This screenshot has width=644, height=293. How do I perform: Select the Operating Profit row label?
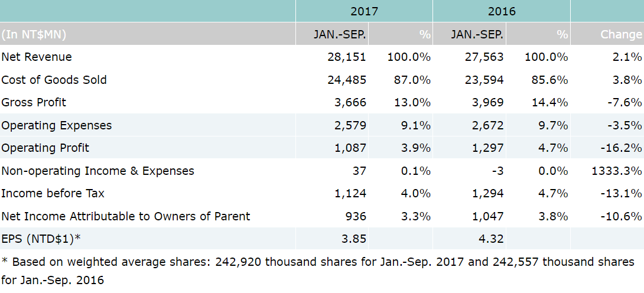(45, 148)
